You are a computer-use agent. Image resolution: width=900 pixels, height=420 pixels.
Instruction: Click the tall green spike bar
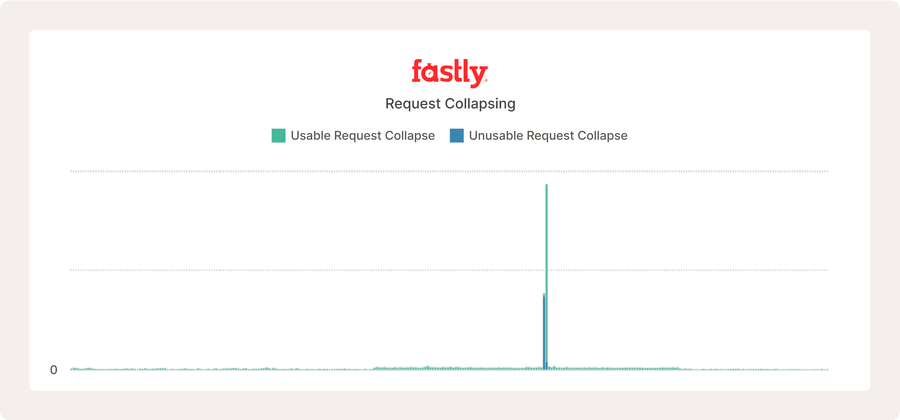tap(546, 275)
